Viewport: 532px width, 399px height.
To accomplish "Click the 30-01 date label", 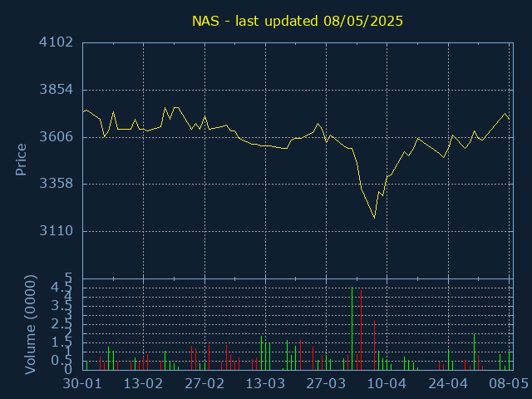I will click(x=82, y=384).
